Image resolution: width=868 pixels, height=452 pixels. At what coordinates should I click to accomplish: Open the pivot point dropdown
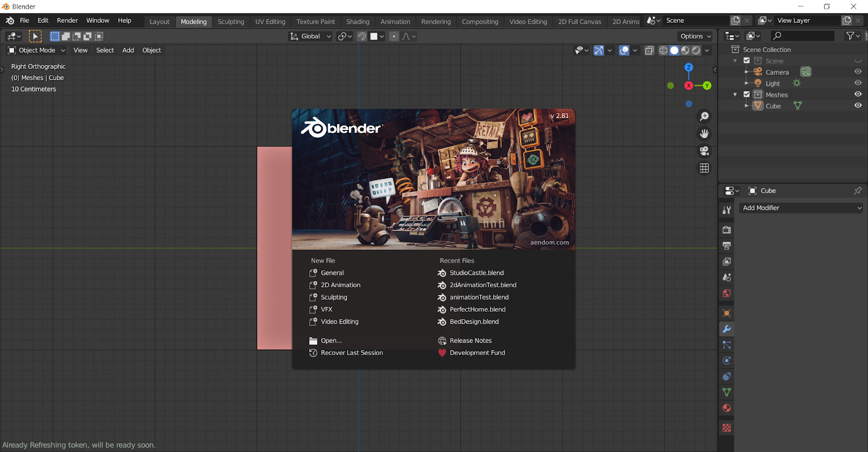coord(344,36)
